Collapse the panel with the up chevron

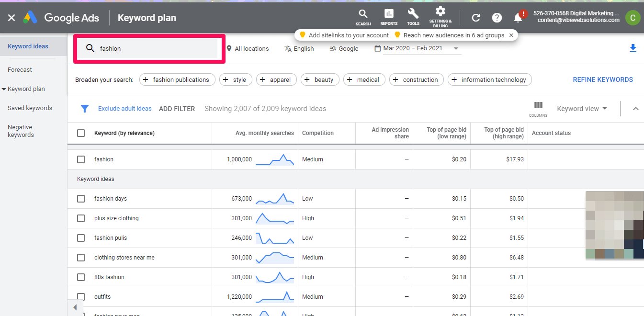click(x=635, y=109)
